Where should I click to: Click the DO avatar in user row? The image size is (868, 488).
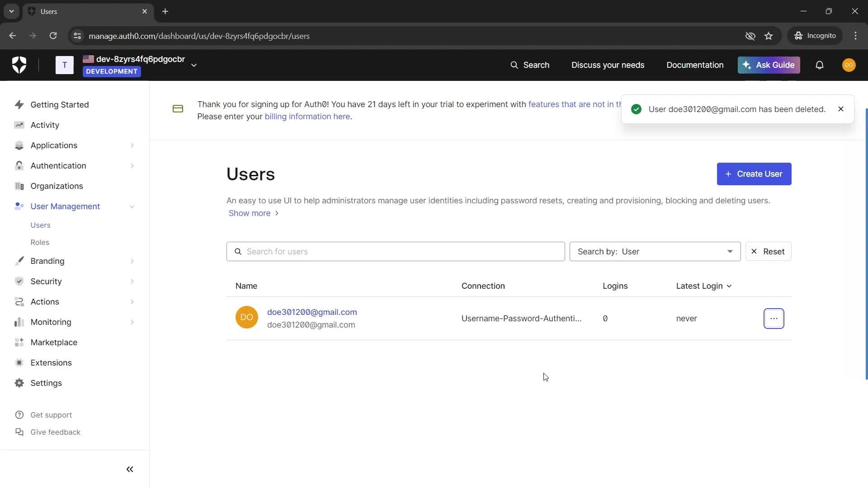tap(247, 317)
